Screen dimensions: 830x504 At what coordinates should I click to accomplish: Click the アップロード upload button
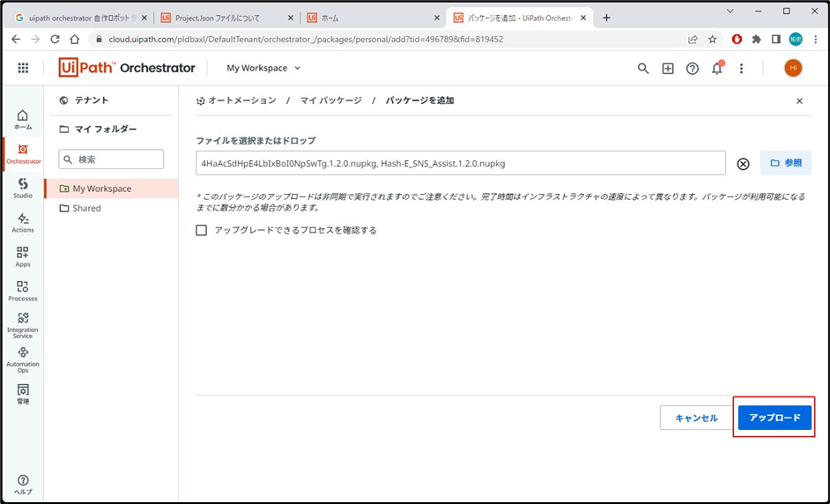[774, 418]
